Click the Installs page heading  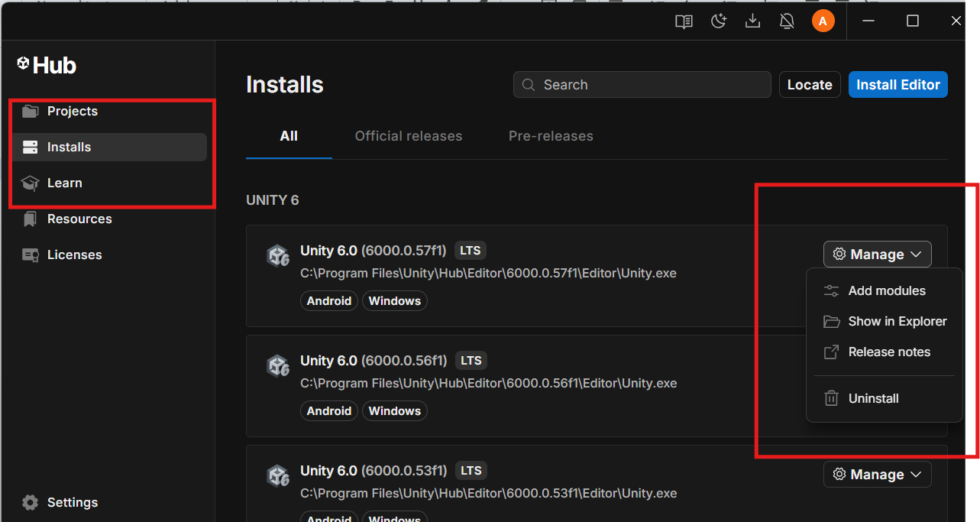click(285, 85)
